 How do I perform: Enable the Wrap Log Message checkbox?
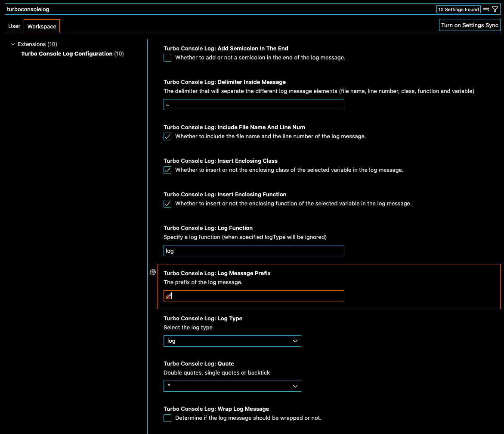pos(167,418)
